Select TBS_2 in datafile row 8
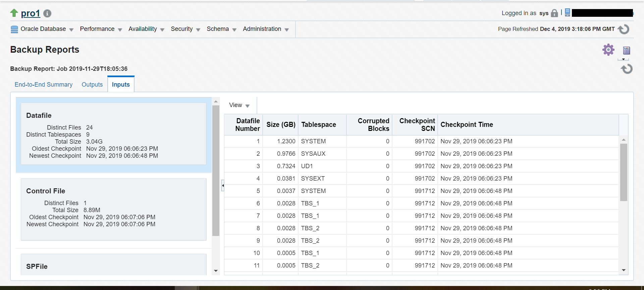Image resolution: width=644 pixels, height=290 pixels. pos(310,228)
